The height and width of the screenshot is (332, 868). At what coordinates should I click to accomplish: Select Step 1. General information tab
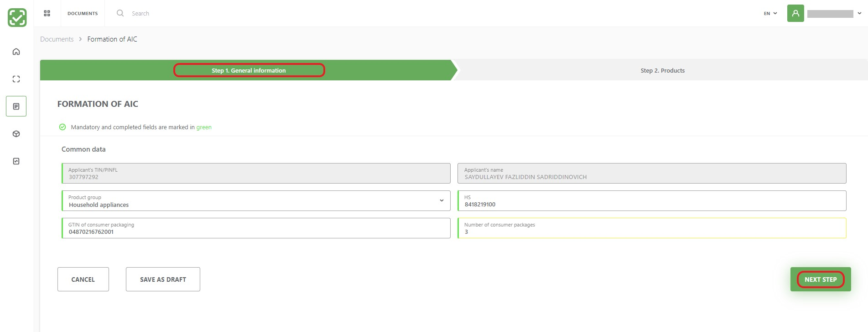point(249,70)
